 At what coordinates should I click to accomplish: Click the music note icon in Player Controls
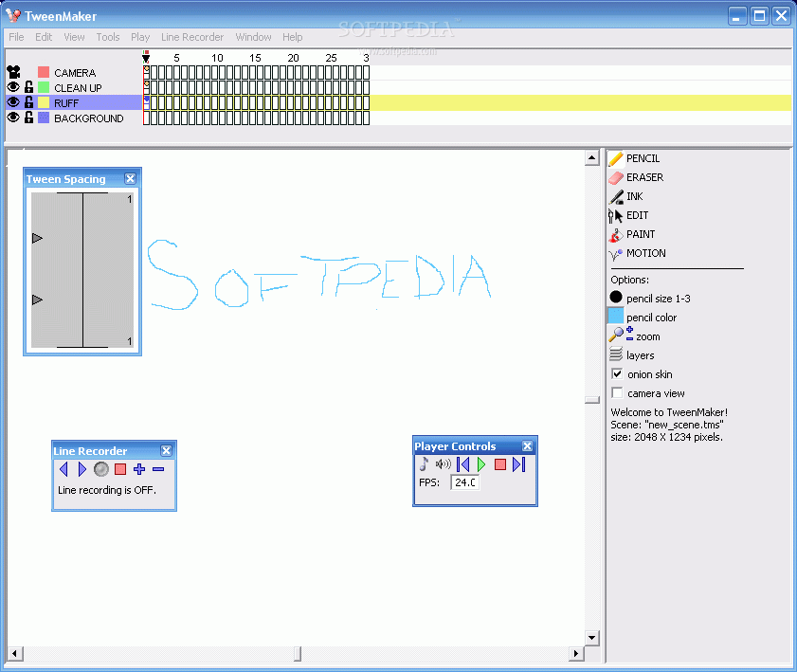point(424,463)
